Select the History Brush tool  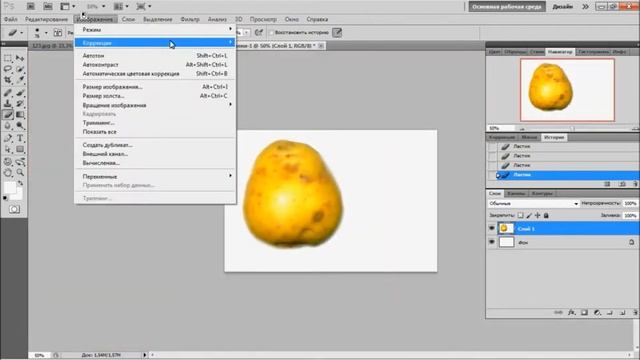(x=20, y=104)
